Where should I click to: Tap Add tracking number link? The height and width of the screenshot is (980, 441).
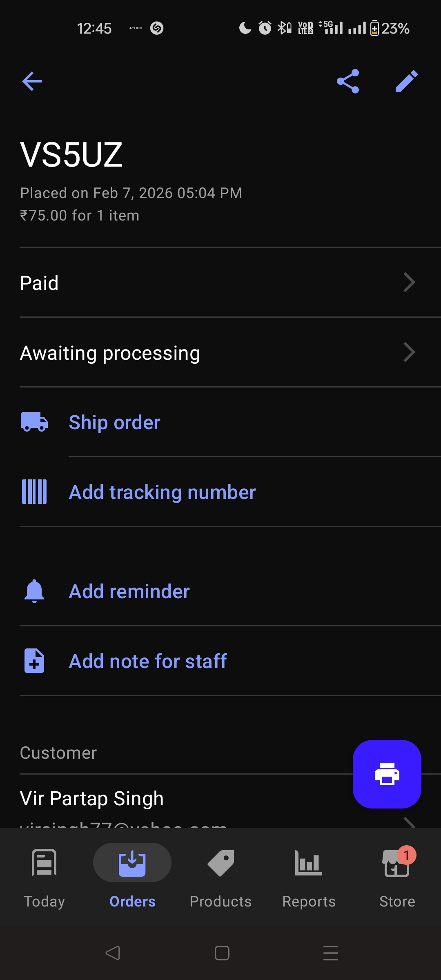[162, 492]
